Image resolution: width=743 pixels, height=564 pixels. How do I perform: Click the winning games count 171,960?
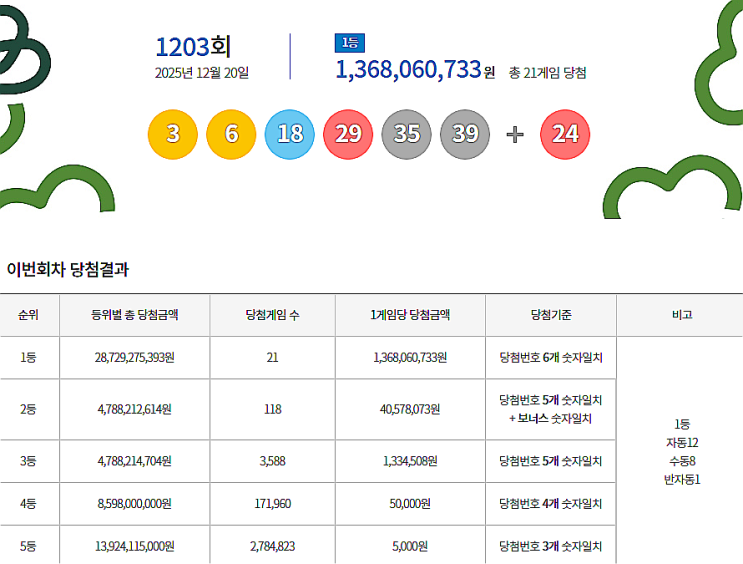272,503
